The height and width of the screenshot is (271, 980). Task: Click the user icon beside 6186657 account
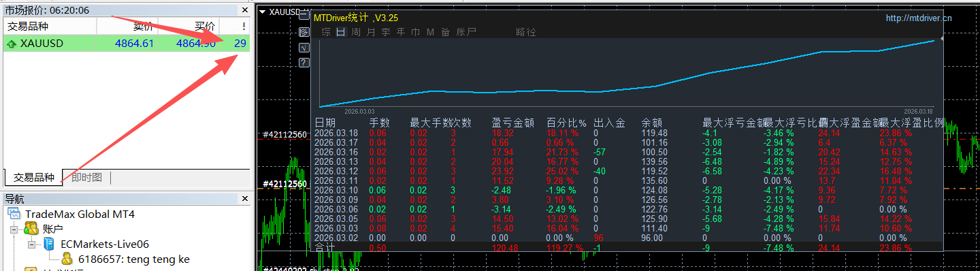[x=67, y=259]
